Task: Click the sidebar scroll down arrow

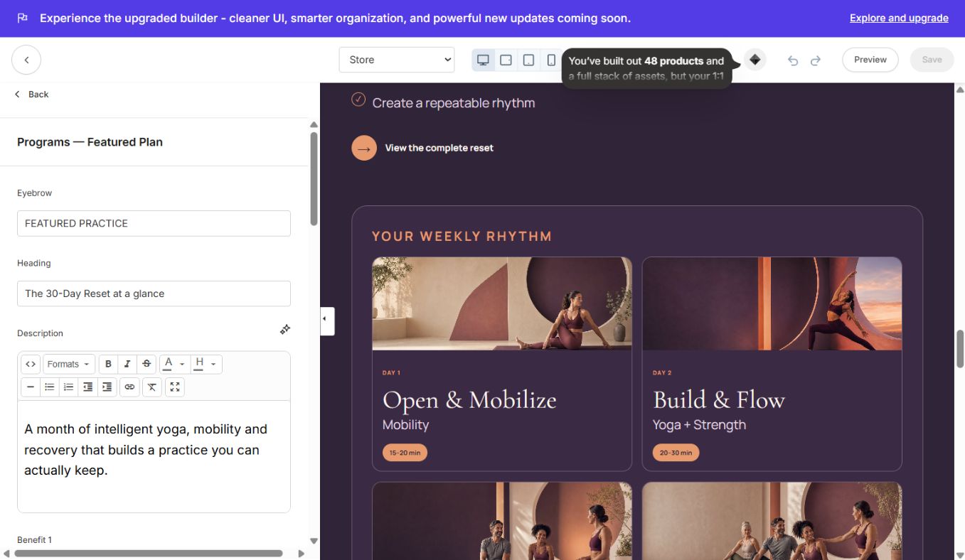Action: coord(314,541)
